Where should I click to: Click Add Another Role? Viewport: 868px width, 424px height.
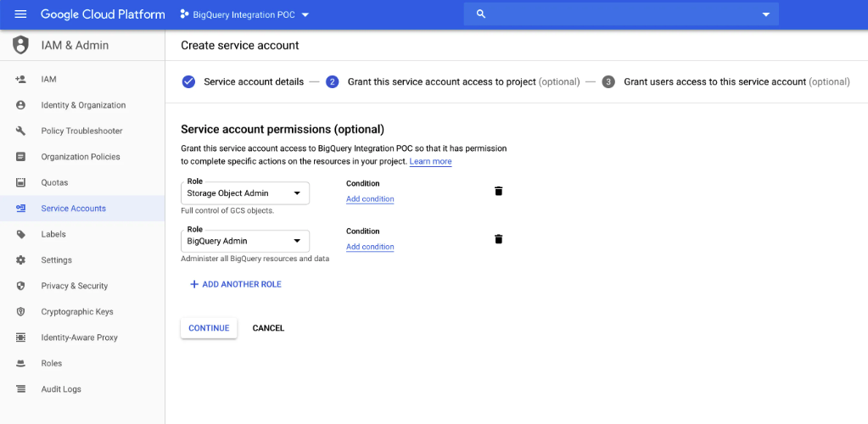pos(236,285)
